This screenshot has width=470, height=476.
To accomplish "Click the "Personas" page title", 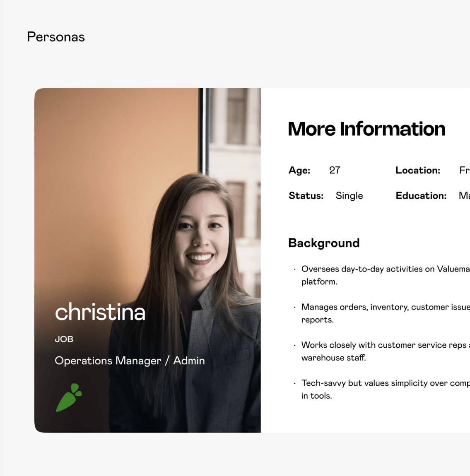I will point(55,37).
